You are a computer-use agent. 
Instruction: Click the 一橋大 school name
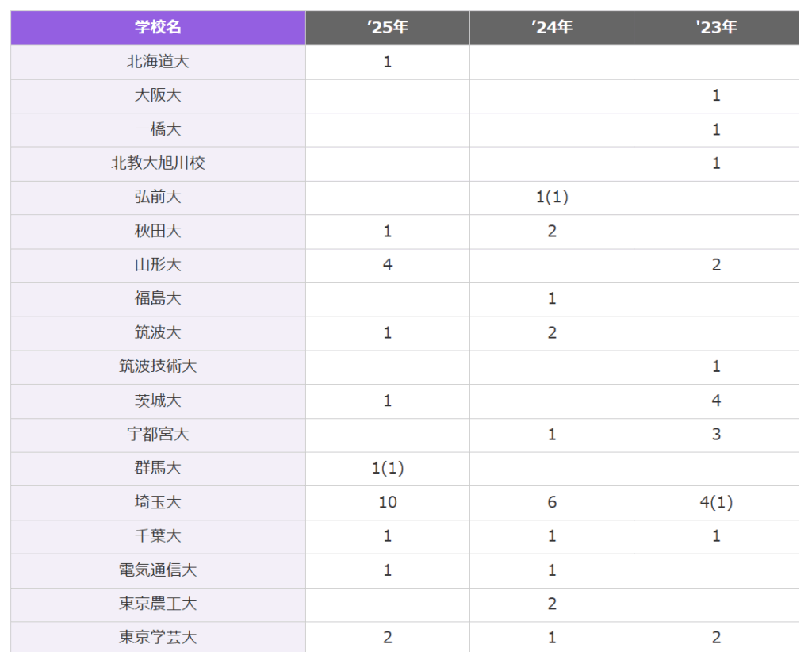(x=158, y=130)
